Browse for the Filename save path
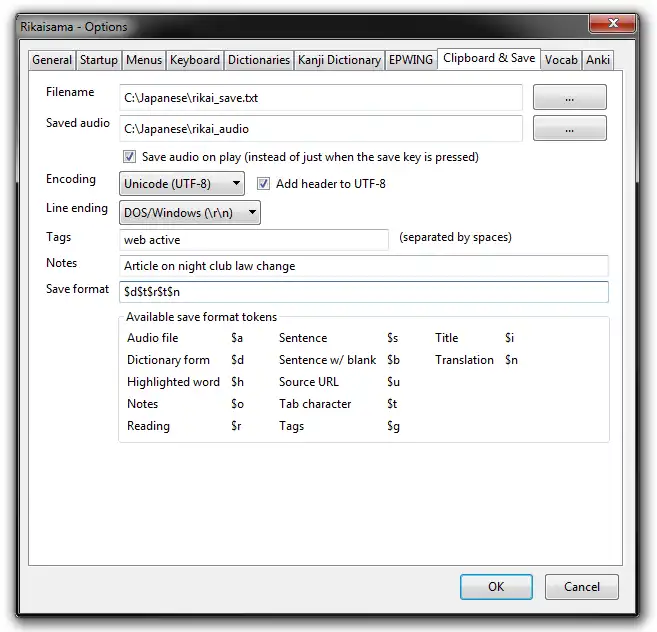 (569, 97)
